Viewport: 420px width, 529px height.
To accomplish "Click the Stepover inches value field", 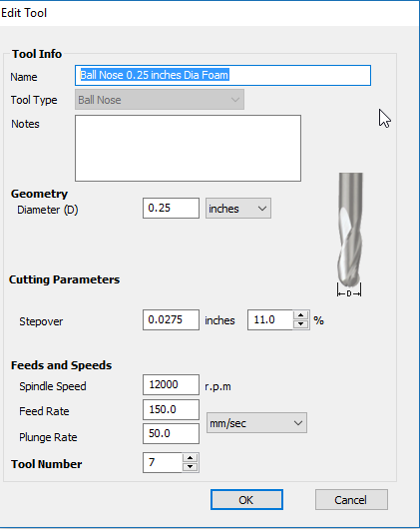I will pyautogui.click(x=171, y=319).
